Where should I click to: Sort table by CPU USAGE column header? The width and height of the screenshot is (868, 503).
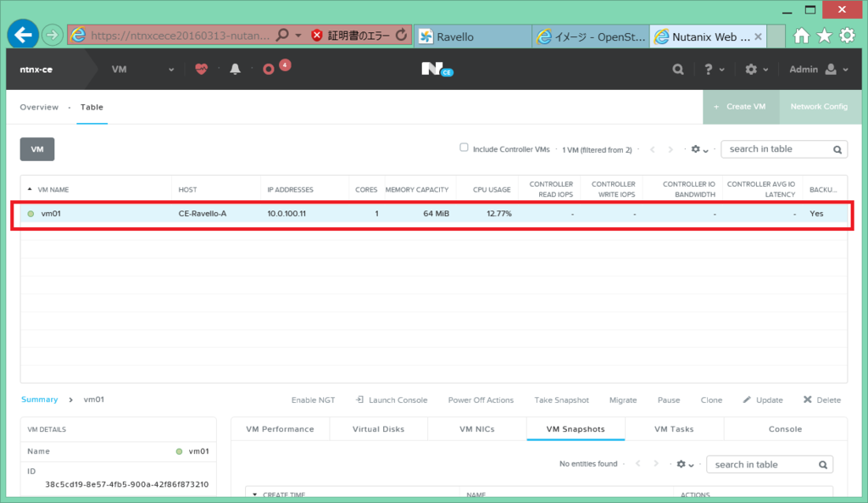(492, 189)
